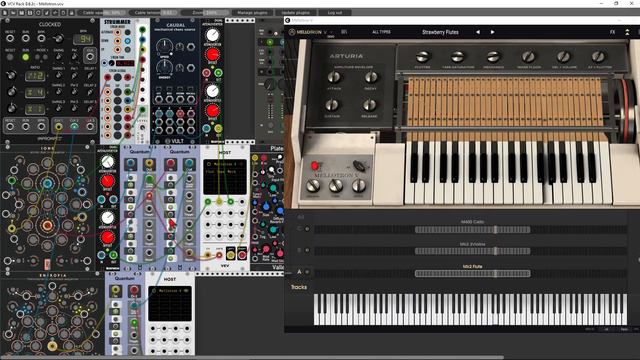Click the Tape Saturation knob

458,56
